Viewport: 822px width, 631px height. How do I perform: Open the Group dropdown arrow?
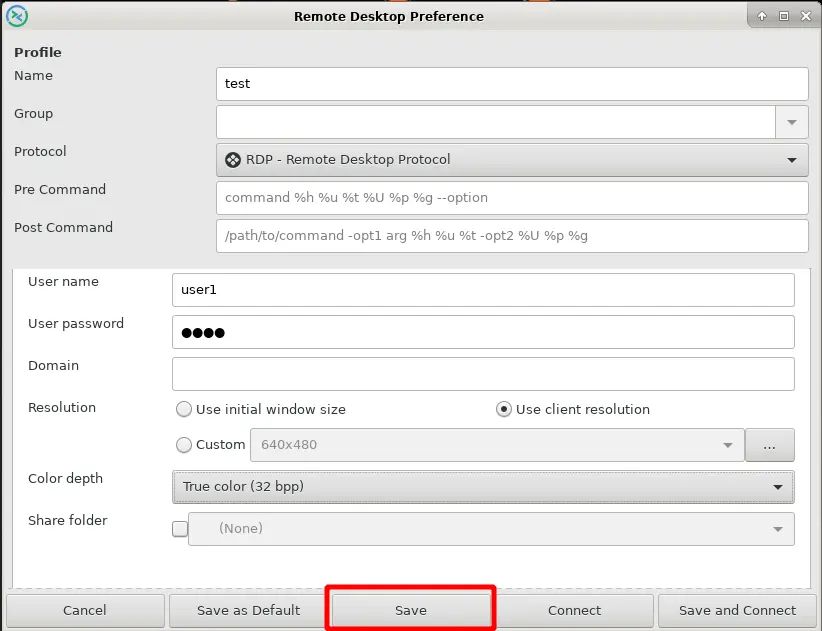point(791,122)
